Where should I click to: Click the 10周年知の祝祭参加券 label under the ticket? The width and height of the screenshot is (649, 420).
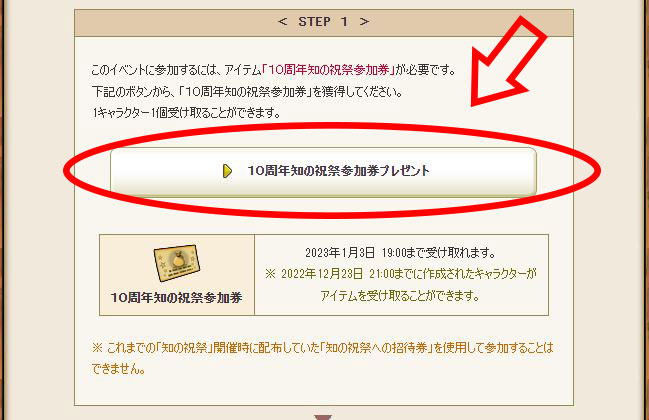(x=176, y=298)
